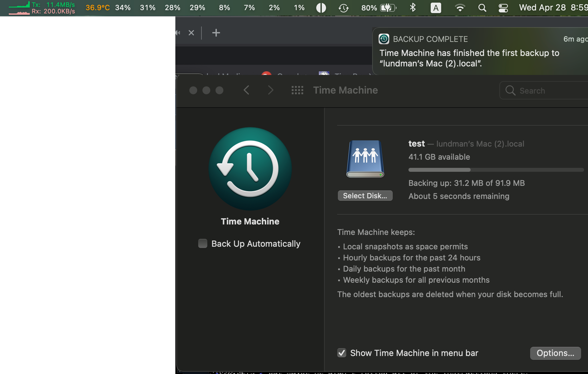
Task: Click the Tx/Rx network throughput monitor
Action: (42, 8)
